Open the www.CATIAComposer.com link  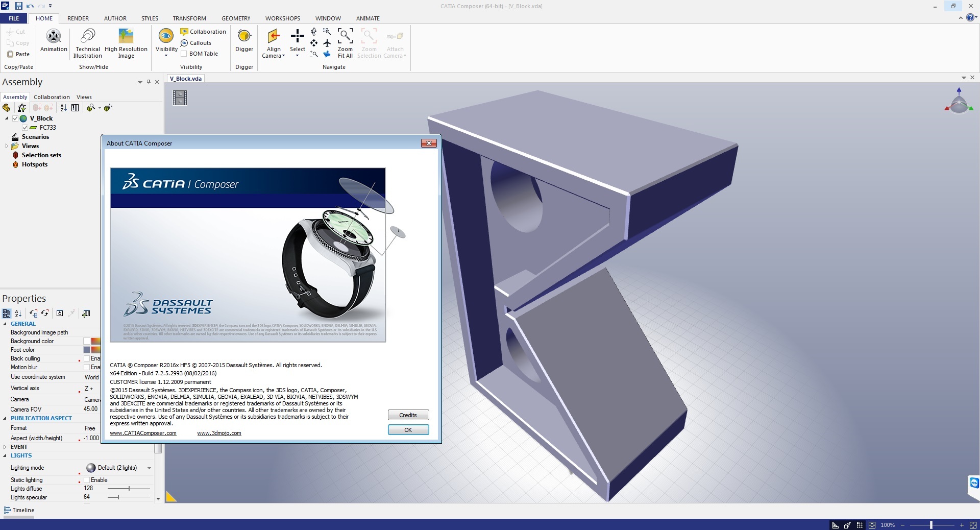coord(143,433)
